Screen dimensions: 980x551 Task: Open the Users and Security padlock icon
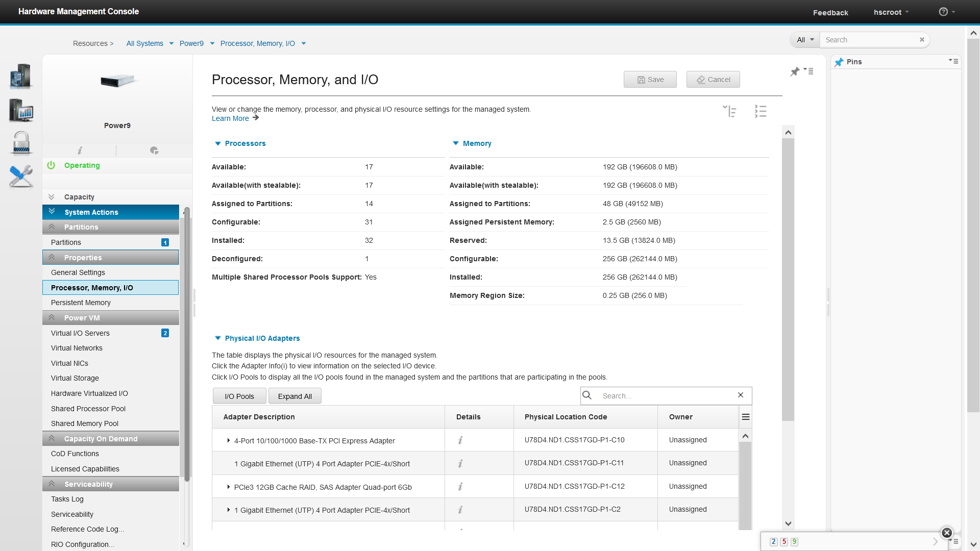[21, 143]
